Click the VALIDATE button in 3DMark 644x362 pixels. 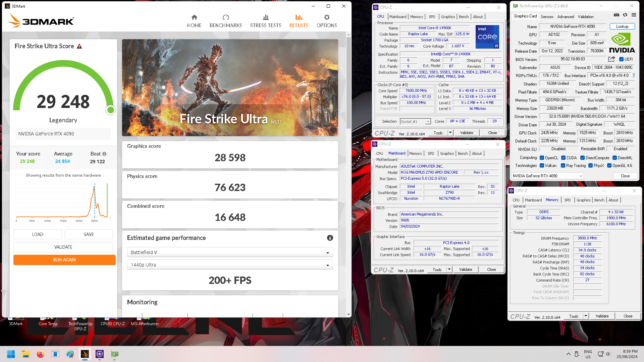click(x=63, y=247)
